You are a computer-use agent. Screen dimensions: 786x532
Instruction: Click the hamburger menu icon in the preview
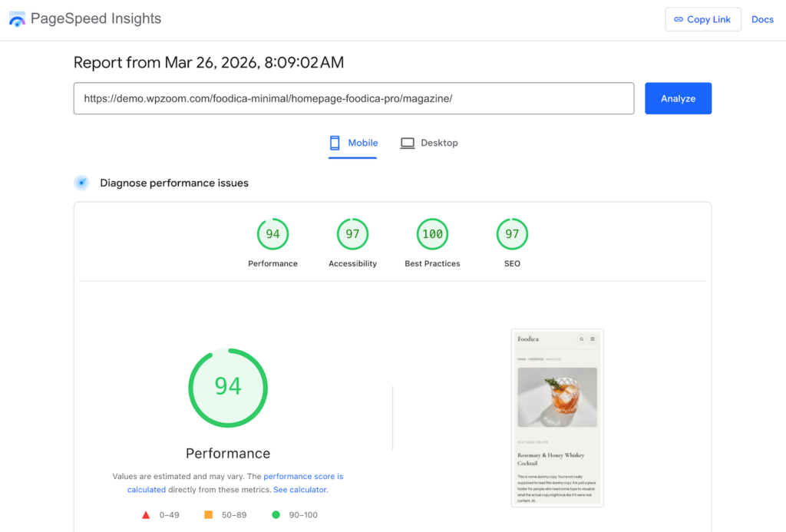593,339
